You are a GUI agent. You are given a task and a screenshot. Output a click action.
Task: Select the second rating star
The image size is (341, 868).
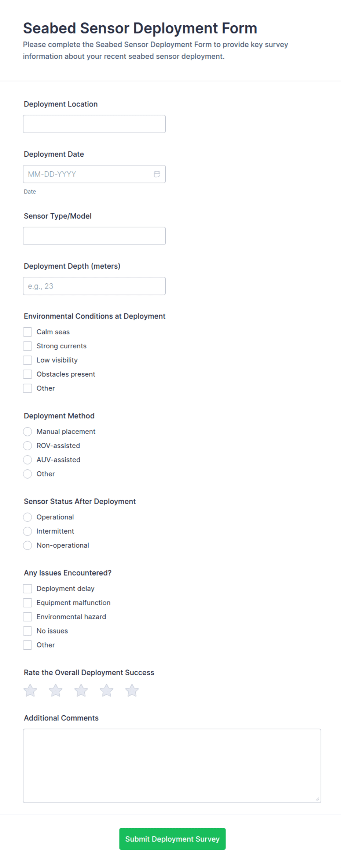point(56,690)
